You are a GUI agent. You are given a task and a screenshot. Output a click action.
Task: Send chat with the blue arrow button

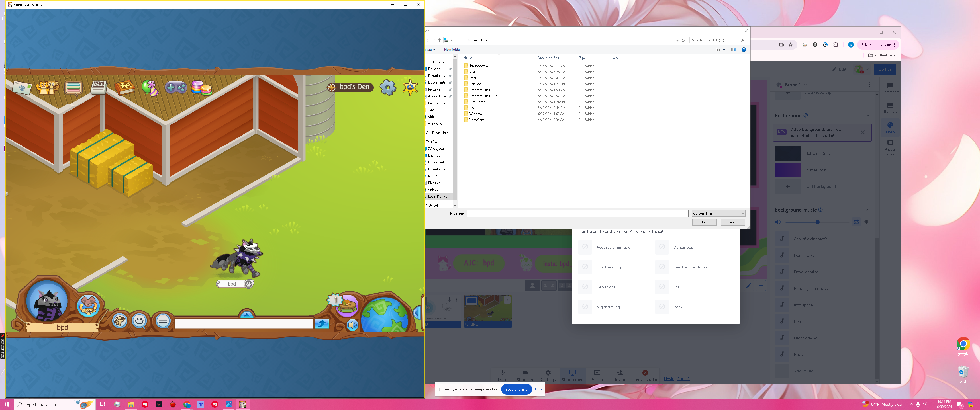click(x=322, y=323)
